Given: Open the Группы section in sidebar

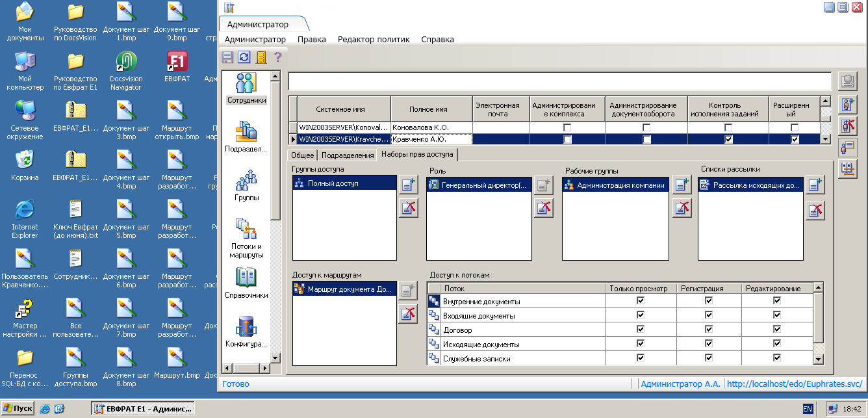Looking at the screenshot, I should coord(246,185).
